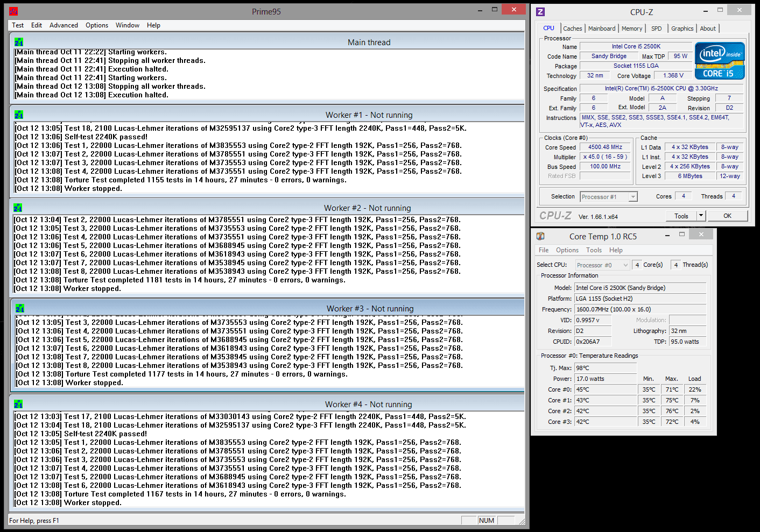Open the Options menu in Core Temp
This screenshot has height=532, width=760.
567,250
